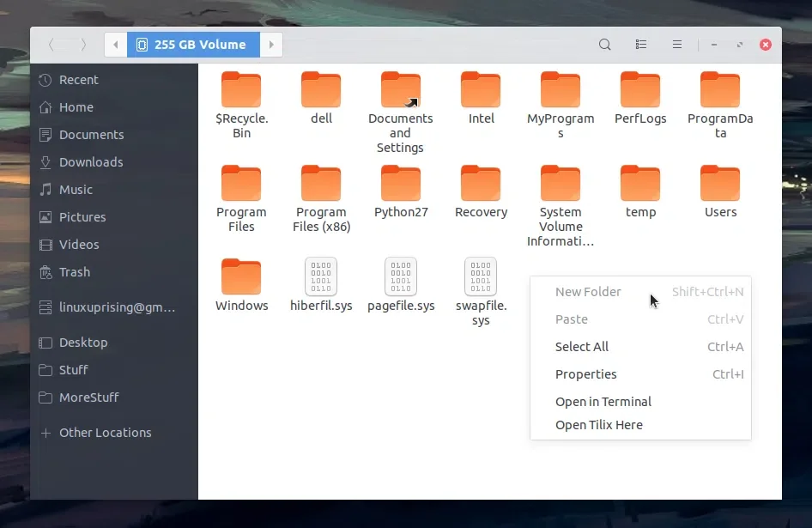Choose Properties in the context menu
The height and width of the screenshot is (528, 812).
pyautogui.click(x=586, y=374)
